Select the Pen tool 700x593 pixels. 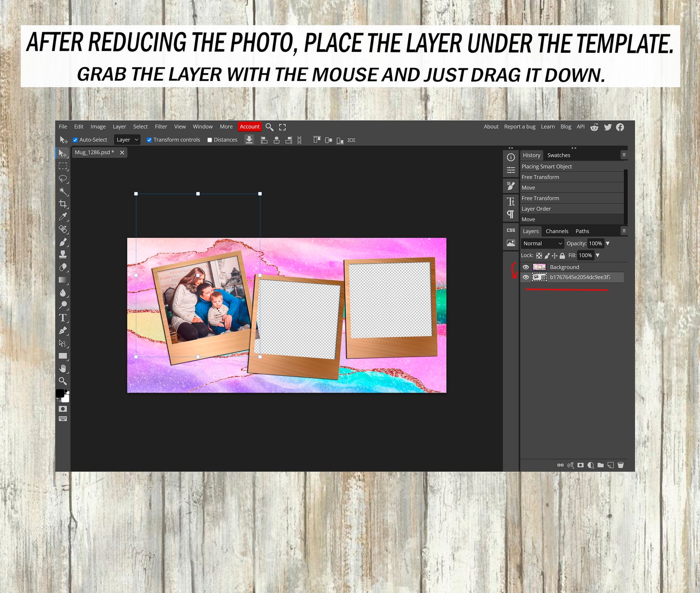[63, 330]
